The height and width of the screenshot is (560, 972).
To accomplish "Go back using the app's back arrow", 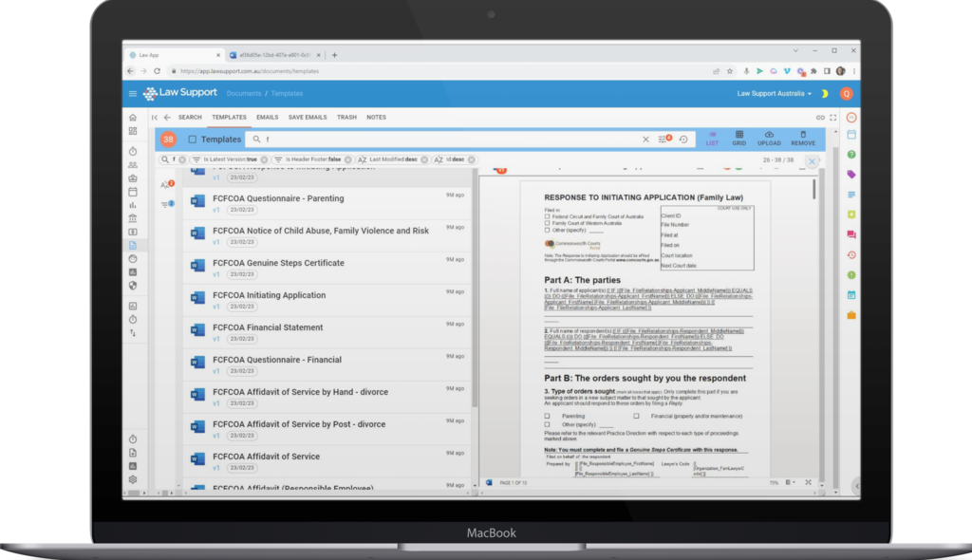I will [167, 117].
